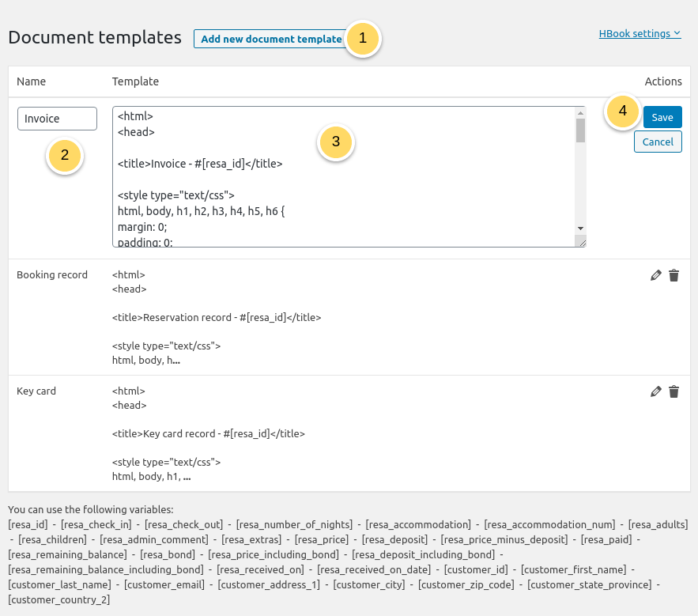Screen dimensions: 698x616
Task: Click the pencil icon for Key card
Action: tap(655, 391)
